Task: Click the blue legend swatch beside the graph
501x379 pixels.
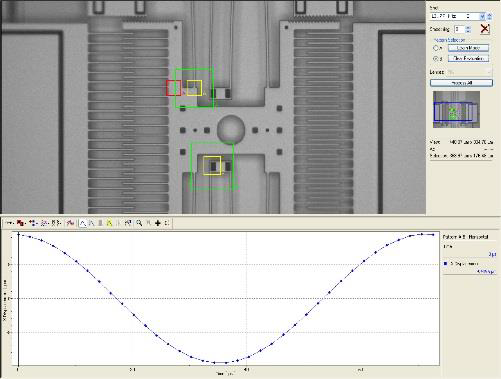Action: [446, 264]
